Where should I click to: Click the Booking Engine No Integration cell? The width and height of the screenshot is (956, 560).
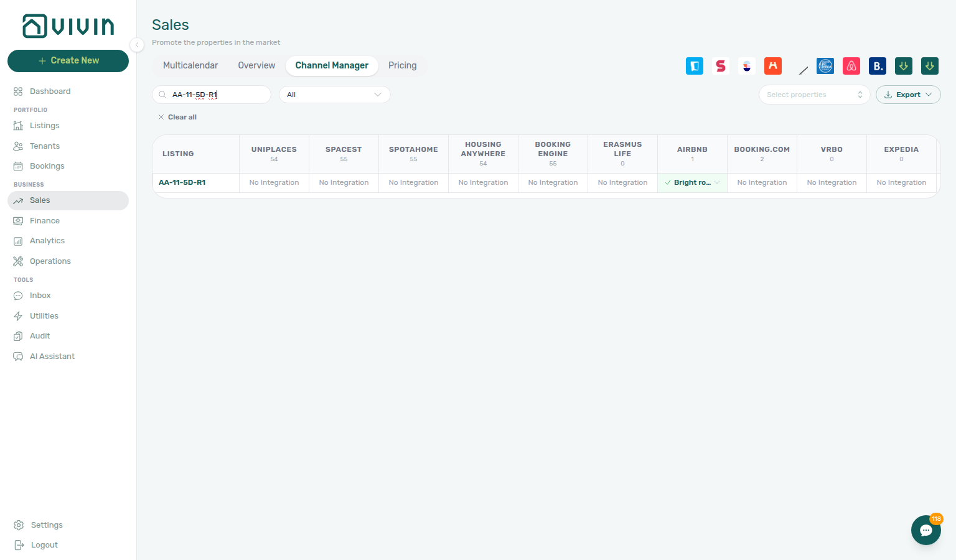(553, 183)
